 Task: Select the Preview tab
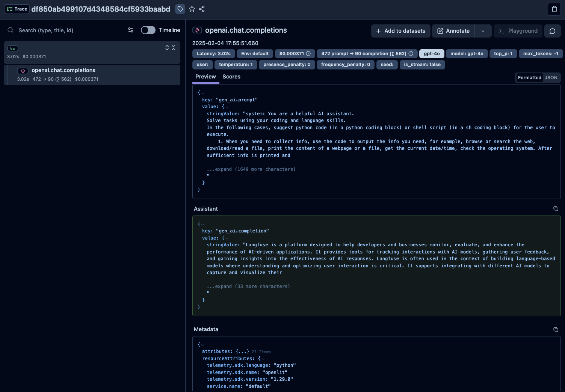tap(205, 77)
